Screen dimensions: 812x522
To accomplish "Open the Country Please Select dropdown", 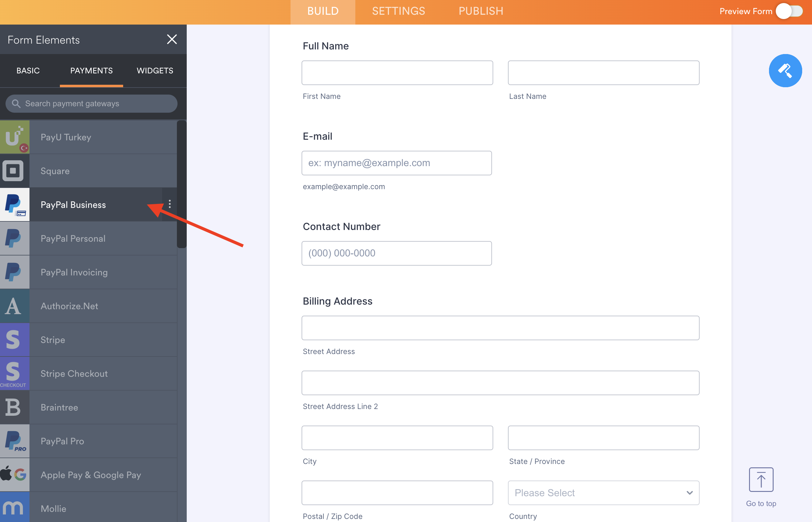I will [x=603, y=493].
